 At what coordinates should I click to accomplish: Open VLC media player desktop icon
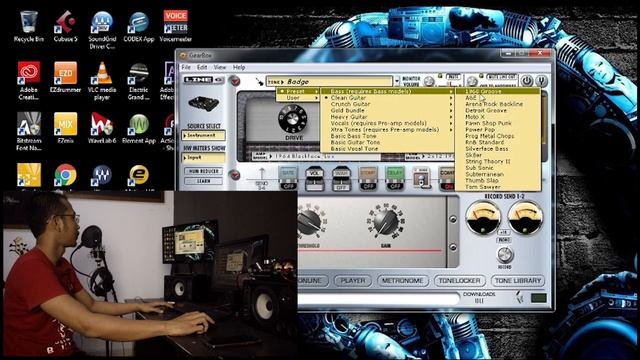click(102, 80)
